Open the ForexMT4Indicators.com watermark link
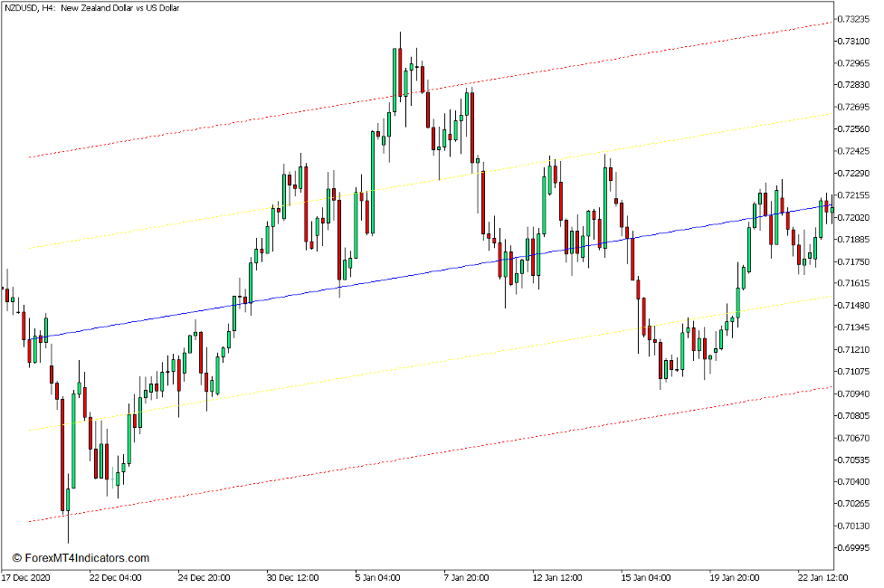Viewport: 884px width, 588px height. (x=81, y=558)
